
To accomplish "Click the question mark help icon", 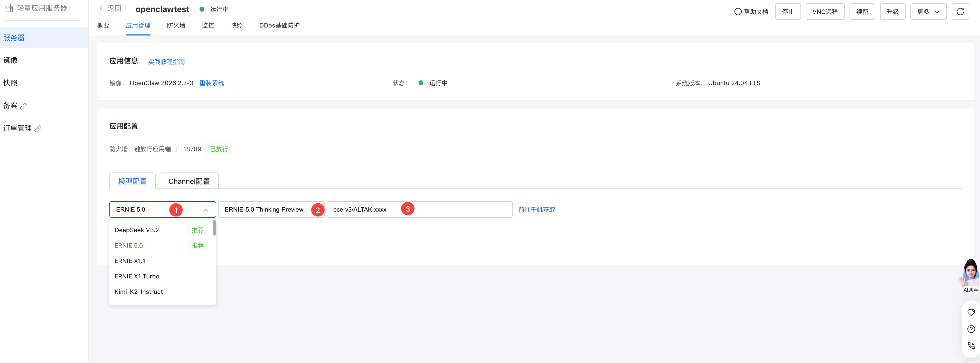I will click(x=971, y=329).
